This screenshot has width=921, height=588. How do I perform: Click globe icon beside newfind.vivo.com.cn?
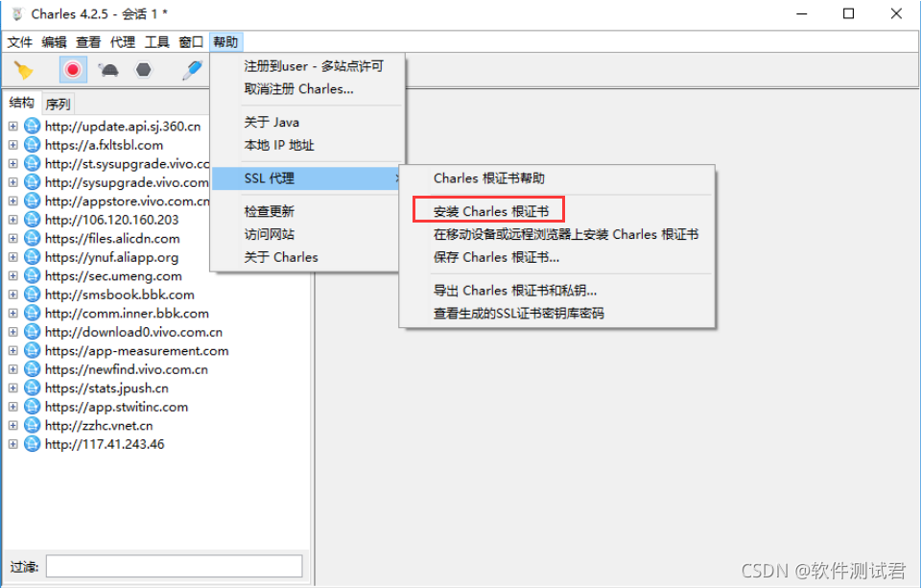(x=33, y=369)
